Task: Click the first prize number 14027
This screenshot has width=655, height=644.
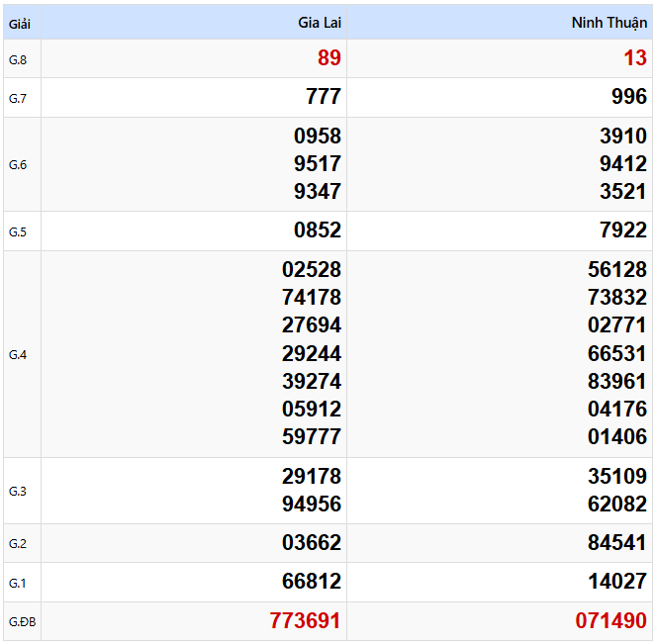Action: click(x=617, y=582)
